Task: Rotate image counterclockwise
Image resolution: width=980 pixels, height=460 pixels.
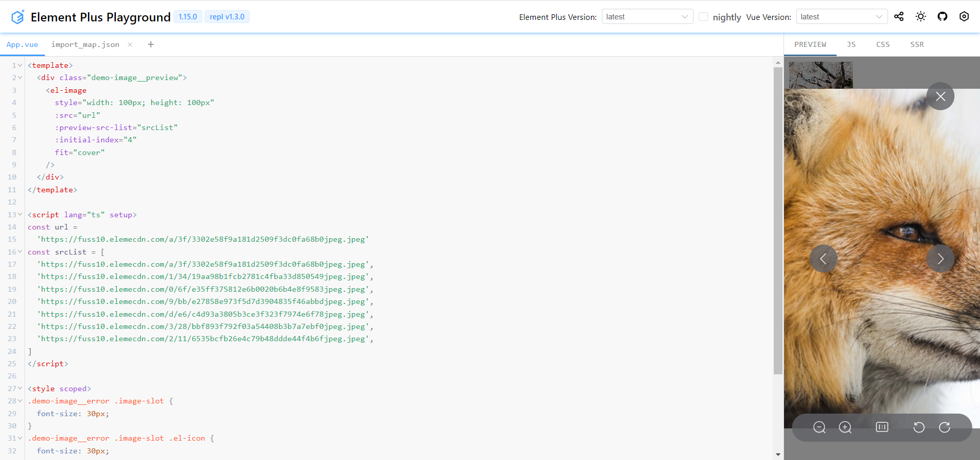Action: point(919,427)
